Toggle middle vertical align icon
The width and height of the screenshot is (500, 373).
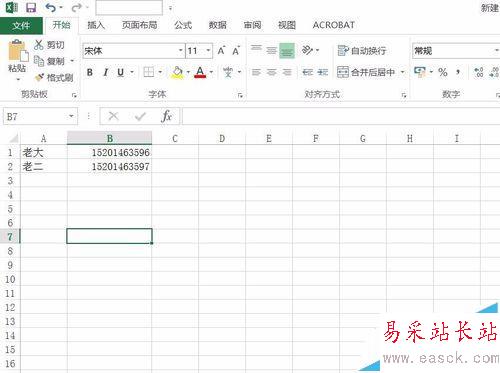(x=272, y=50)
